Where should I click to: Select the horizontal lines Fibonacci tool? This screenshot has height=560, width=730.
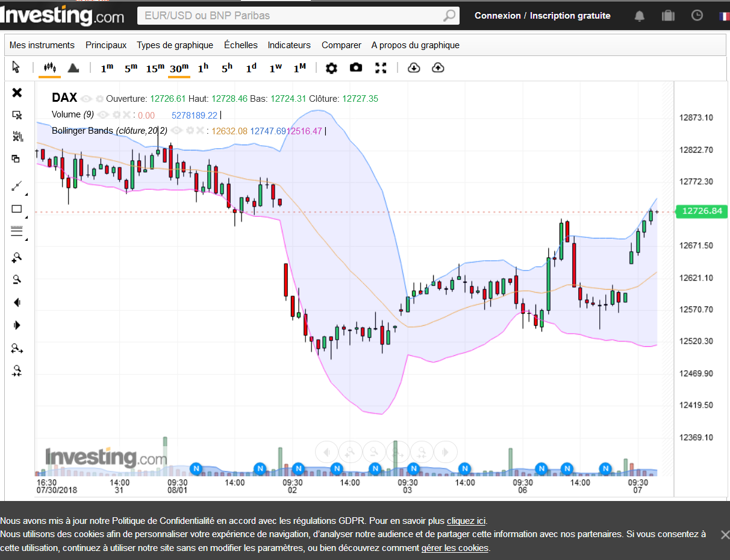pos(17,231)
